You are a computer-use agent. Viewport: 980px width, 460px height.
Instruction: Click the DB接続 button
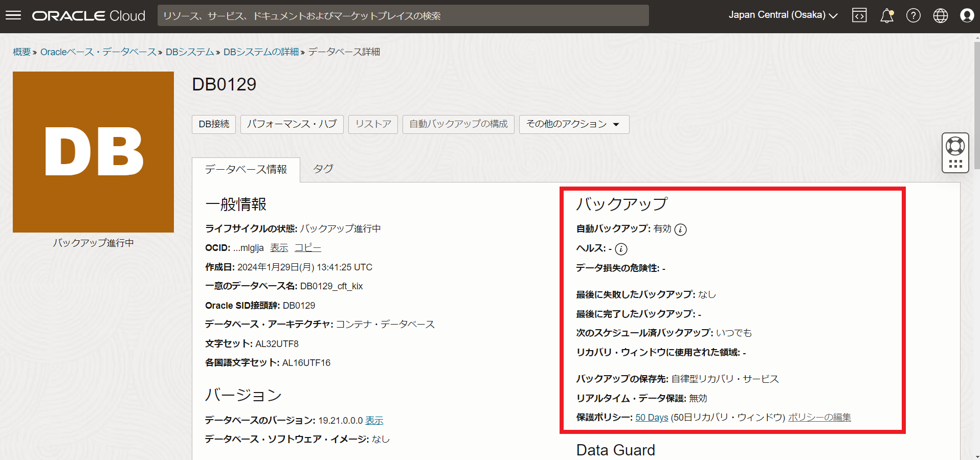click(214, 124)
